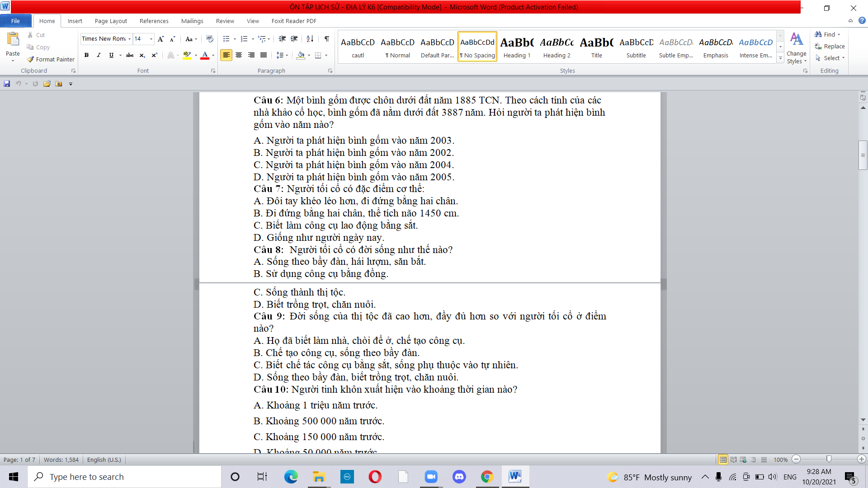Open Microsoft Edge from the taskbar

[x=291, y=477]
